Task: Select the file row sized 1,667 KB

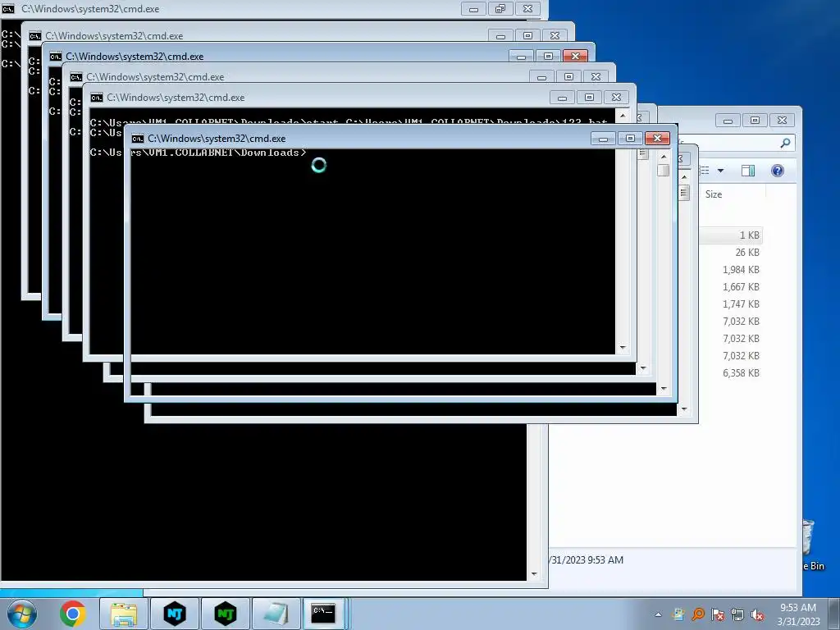Action: click(x=731, y=286)
